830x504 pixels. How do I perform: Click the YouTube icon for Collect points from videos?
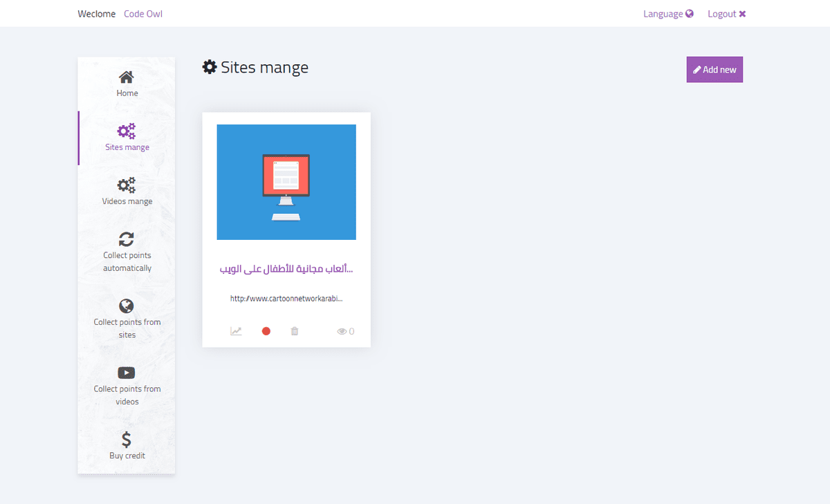point(127,372)
